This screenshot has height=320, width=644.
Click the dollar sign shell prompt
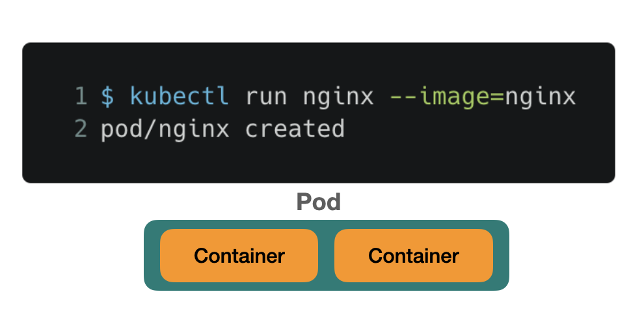coord(107,97)
